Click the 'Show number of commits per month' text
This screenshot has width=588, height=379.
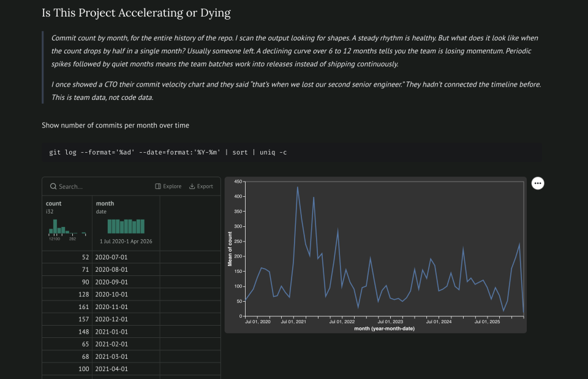[x=115, y=125]
